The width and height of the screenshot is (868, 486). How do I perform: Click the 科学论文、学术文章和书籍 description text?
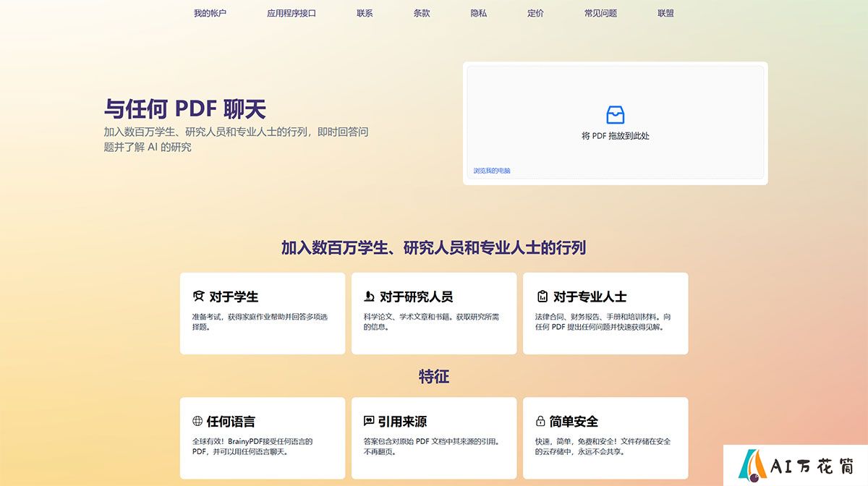[x=431, y=322]
